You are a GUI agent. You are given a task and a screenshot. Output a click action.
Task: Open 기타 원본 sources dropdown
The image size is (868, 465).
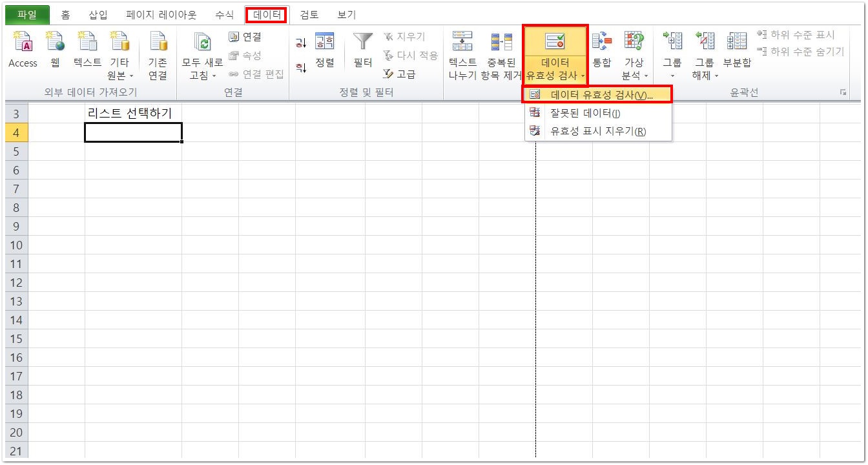pyautogui.click(x=120, y=56)
